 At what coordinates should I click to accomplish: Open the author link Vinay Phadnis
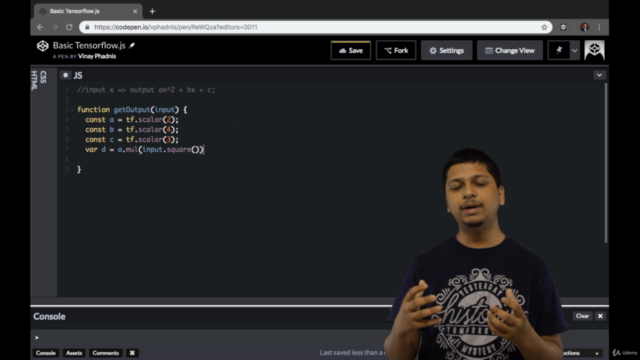(97, 56)
